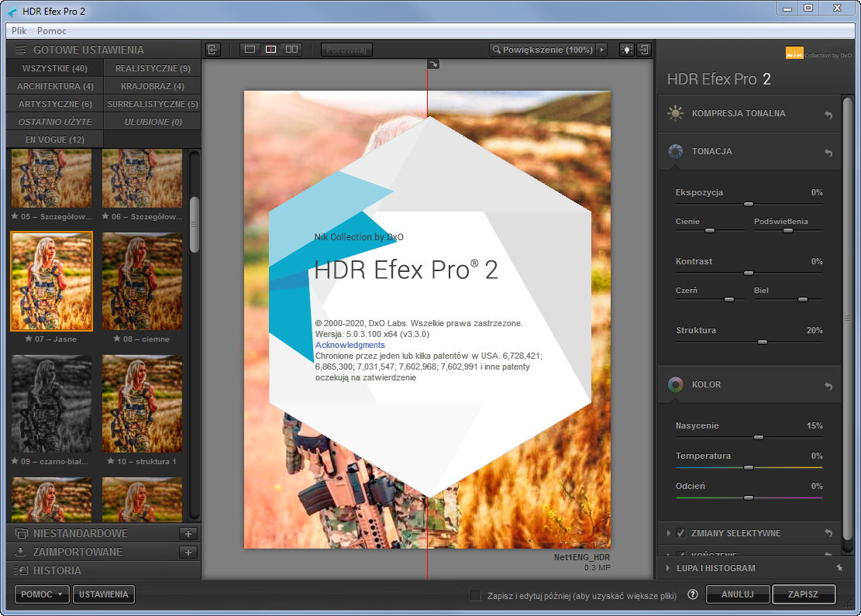
Task: Favorite the 10 – struktura 1 preset
Action: click(x=110, y=461)
